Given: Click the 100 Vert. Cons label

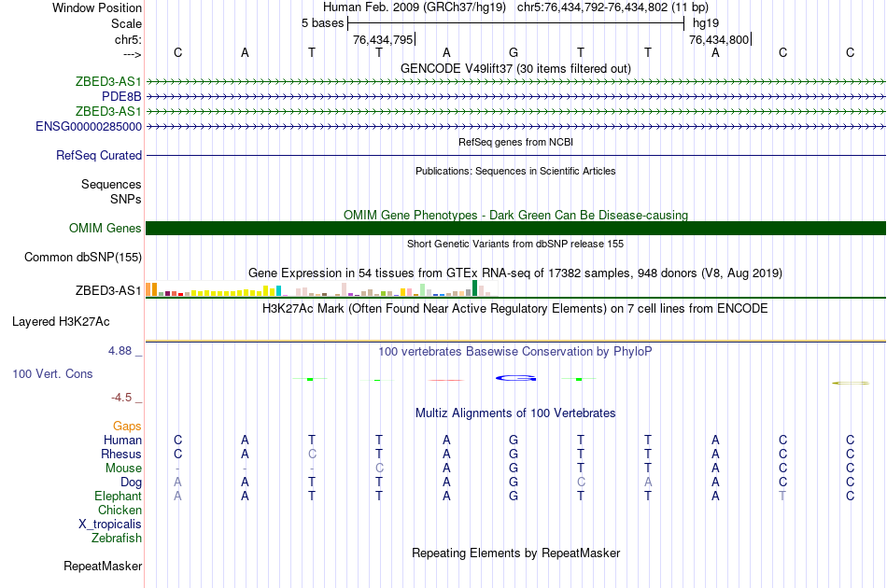Looking at the screenshot, I should click(x=52, y=373).
